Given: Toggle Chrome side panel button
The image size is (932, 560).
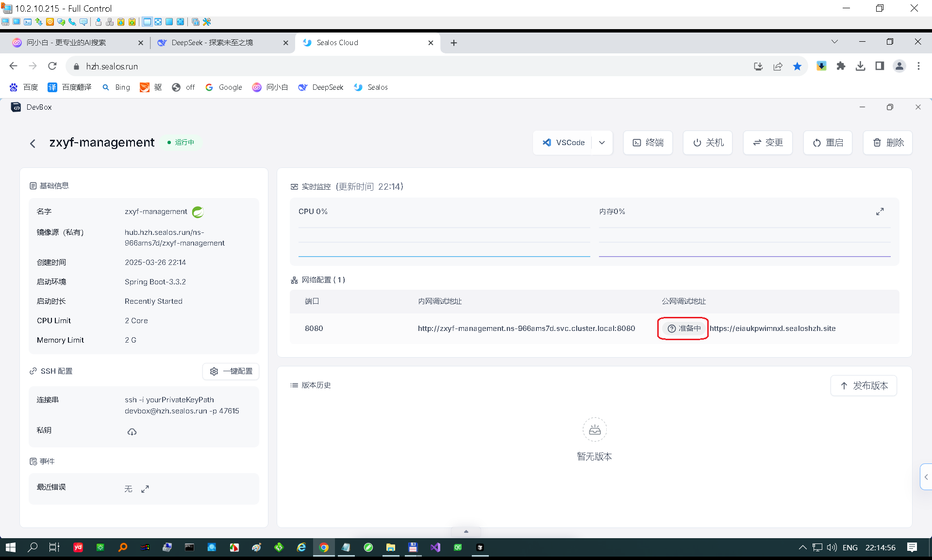Looking at the screenshot, I should tap(880, 66).
